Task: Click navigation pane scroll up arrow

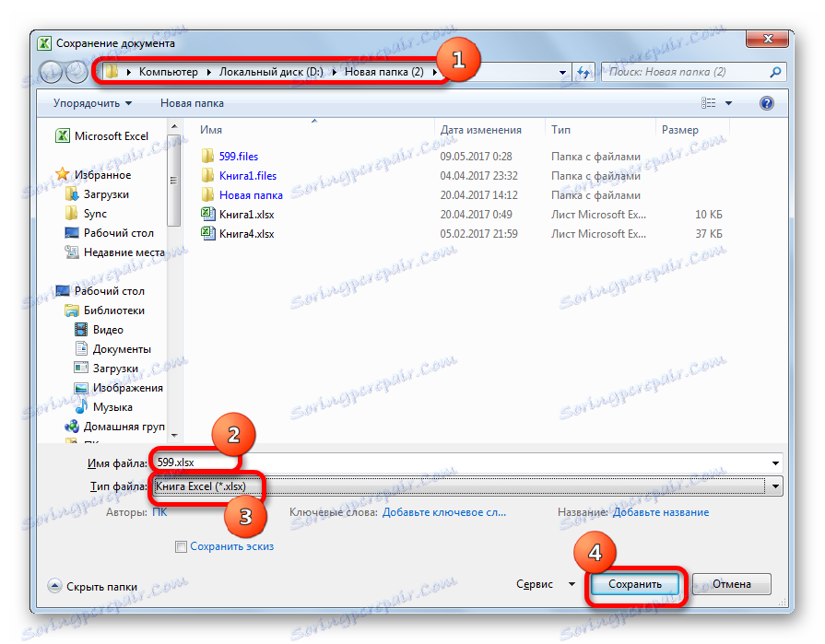Action: click(x=174, y=126)
